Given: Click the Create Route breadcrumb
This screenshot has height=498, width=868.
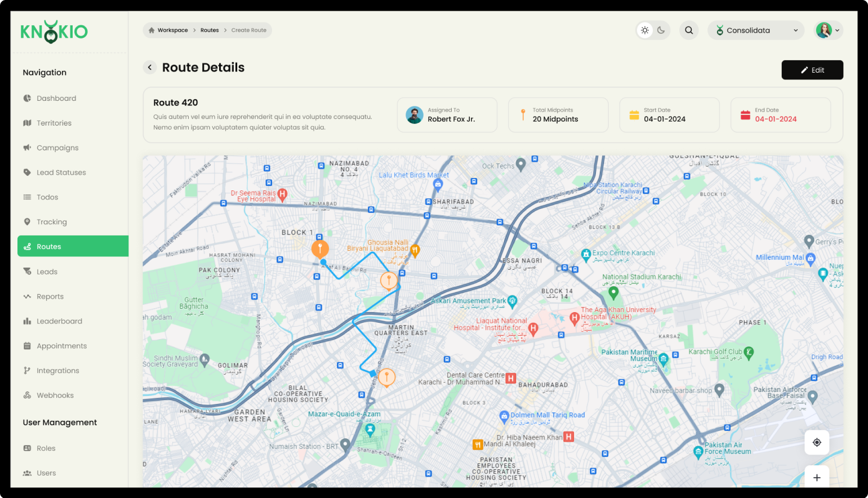Looking at the screenshot, I should pos(249,30).
